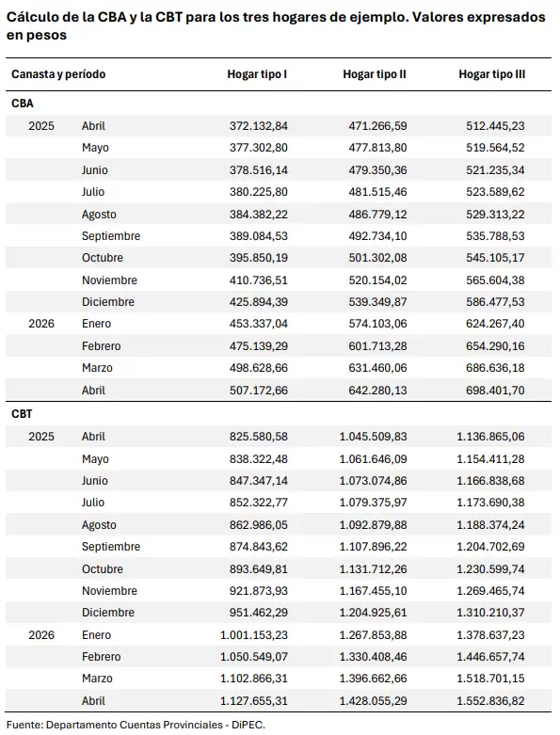Click CBA Enero 2026 Hogar III value 624.267,40
560x735 pixels.
[x=495, y=324]
